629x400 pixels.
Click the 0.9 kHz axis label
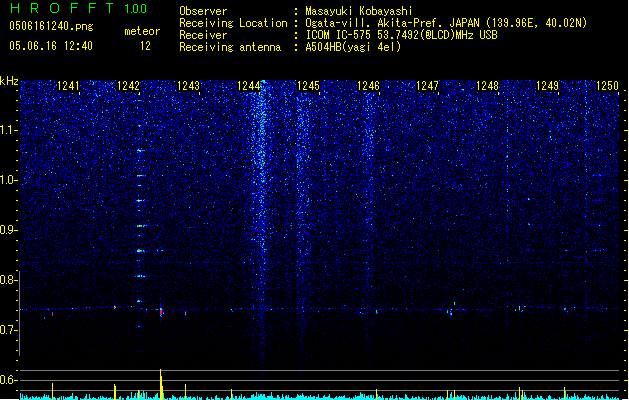(x=8, y=230)
